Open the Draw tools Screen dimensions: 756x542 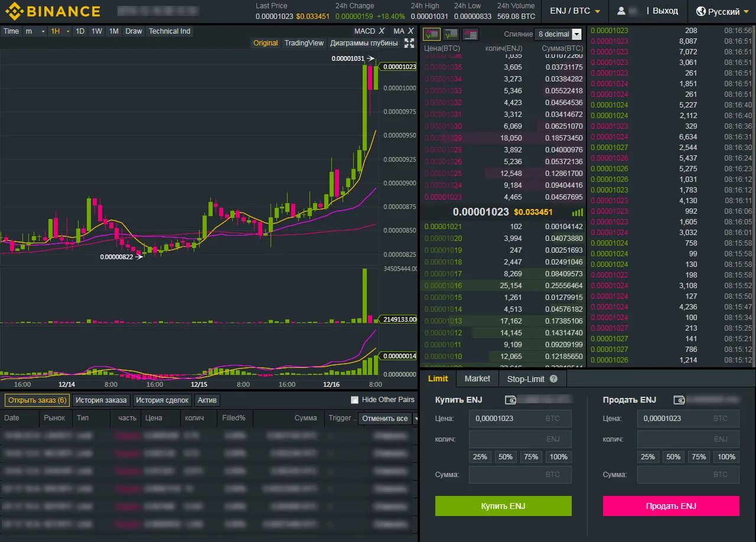[133, 31]
